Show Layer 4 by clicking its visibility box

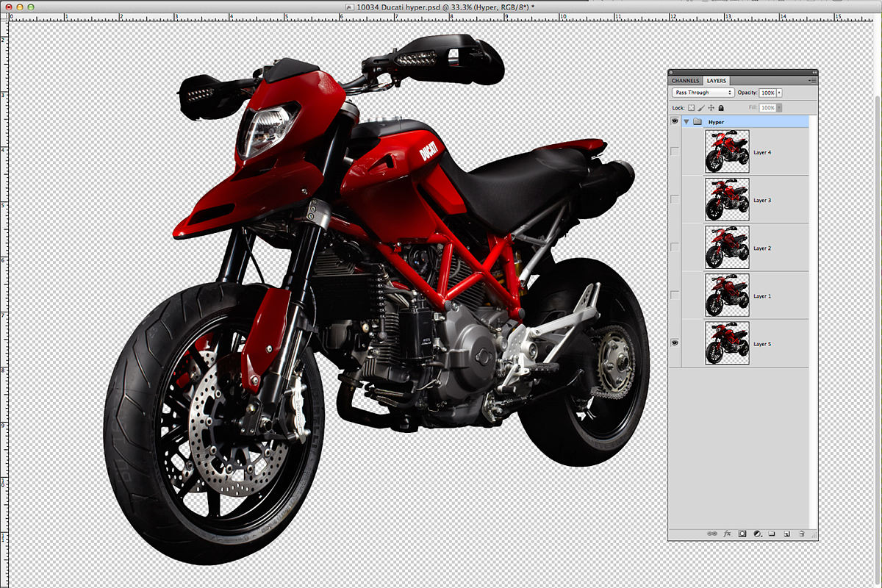[x=675, y=151]
